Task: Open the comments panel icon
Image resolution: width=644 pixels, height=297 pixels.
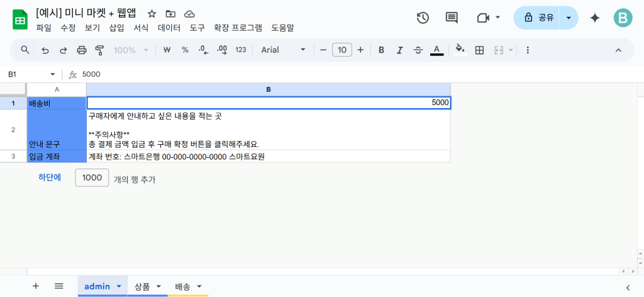Action: (x=452, y=18)
